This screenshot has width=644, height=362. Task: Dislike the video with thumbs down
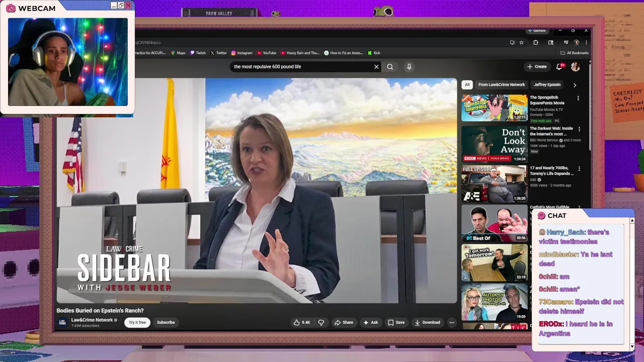coord(321,322)
